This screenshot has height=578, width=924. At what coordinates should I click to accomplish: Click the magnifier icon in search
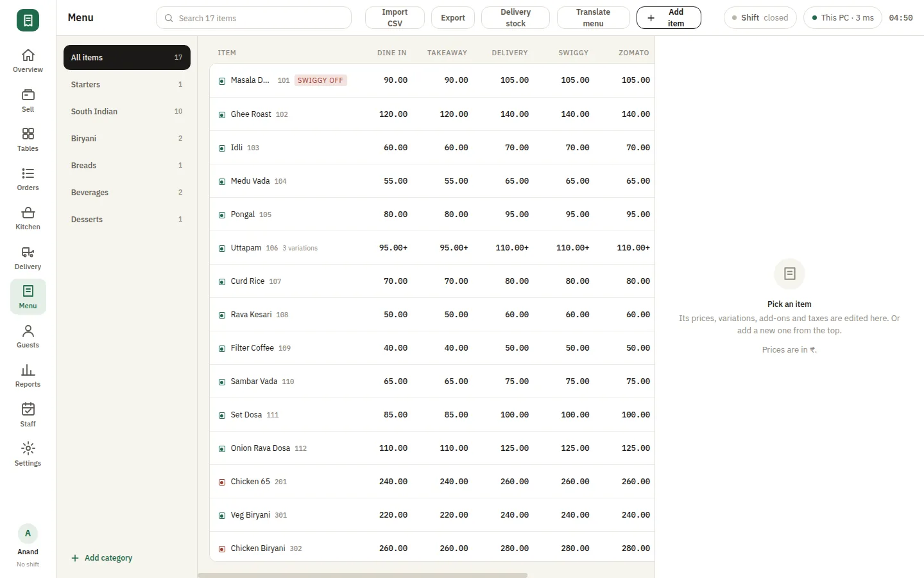click(x=169, y=18)
